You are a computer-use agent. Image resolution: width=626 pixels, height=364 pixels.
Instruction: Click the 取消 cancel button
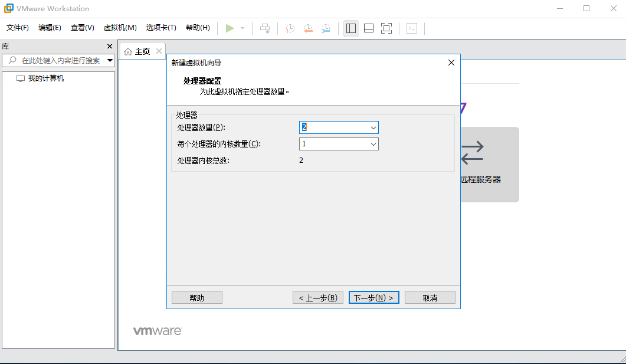430,298
